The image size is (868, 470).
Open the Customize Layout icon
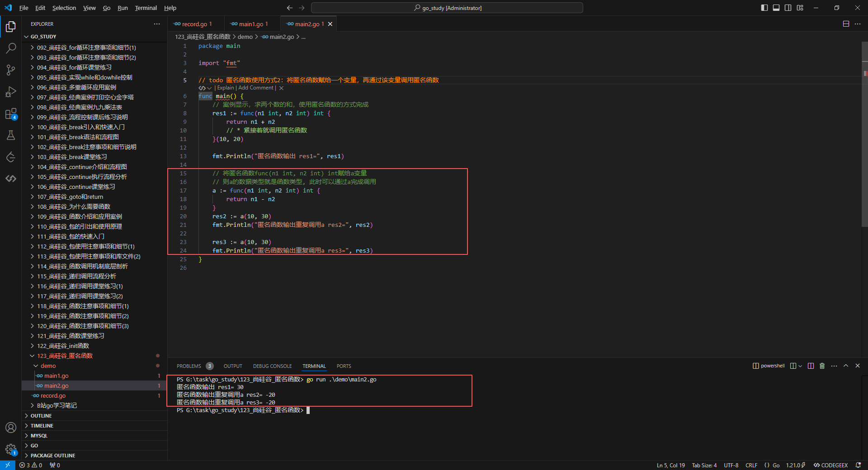800,8
